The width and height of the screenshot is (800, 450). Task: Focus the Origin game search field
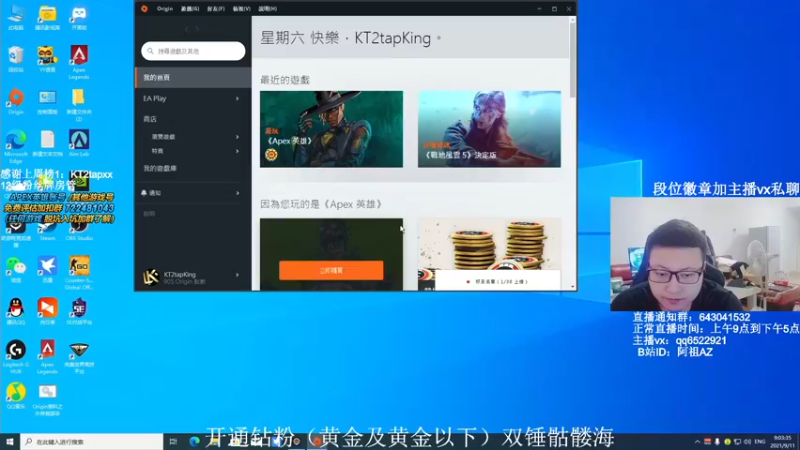tap(193, 51)
